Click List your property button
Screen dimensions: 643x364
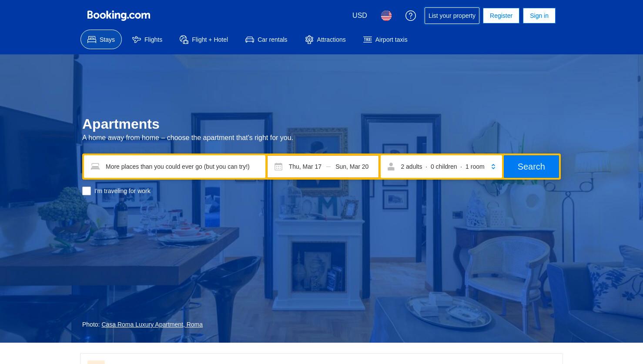[x=452, y=16]
